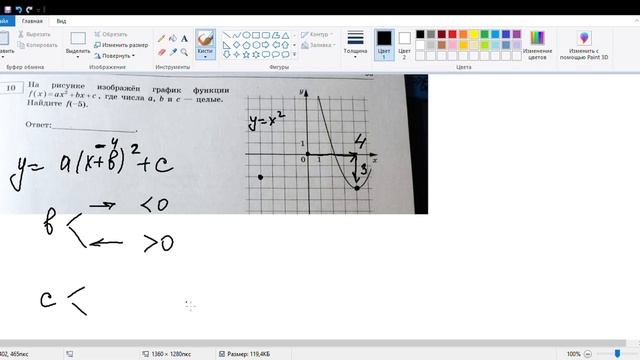Choose the straight Line shape

227,36
